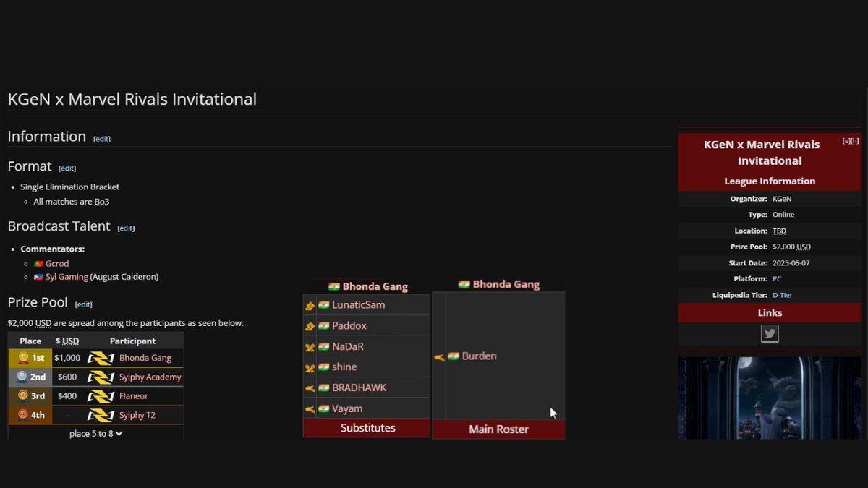Click the flag in the Main Roster card's Bhonda Gang header
868x488 pixels.
(x=464, y=285)
